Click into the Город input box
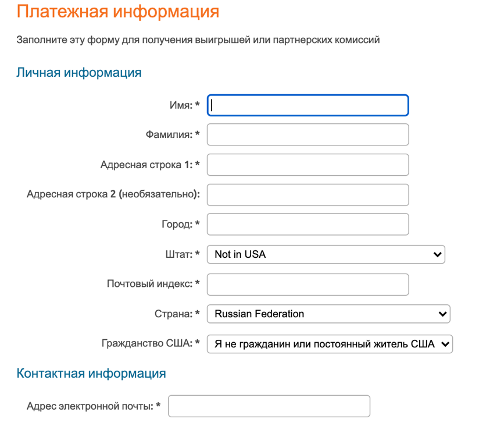The height and width of the screenshot is (426, 504). pos(308,224)
